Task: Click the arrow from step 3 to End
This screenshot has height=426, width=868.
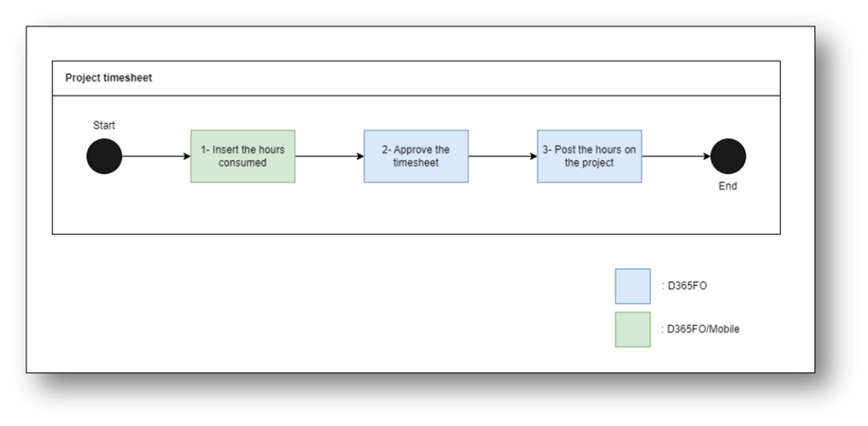Action: point(675,157)
